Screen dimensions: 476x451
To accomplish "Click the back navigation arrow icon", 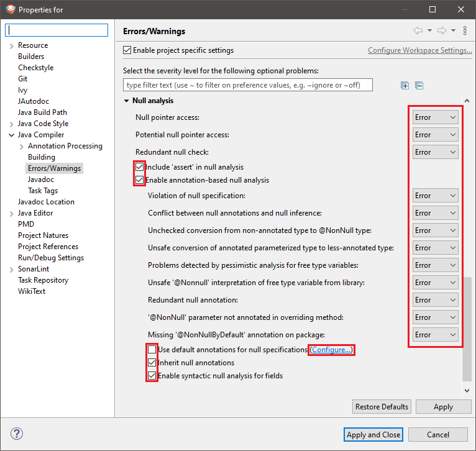I will (x=418, y=30).
